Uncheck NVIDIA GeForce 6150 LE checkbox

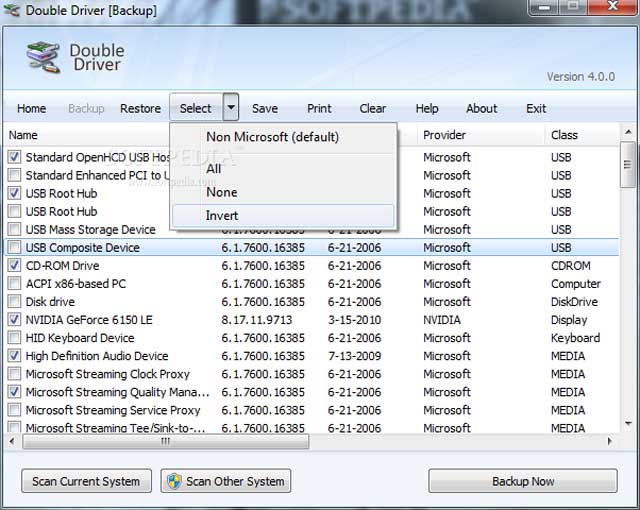click(14, 319)
